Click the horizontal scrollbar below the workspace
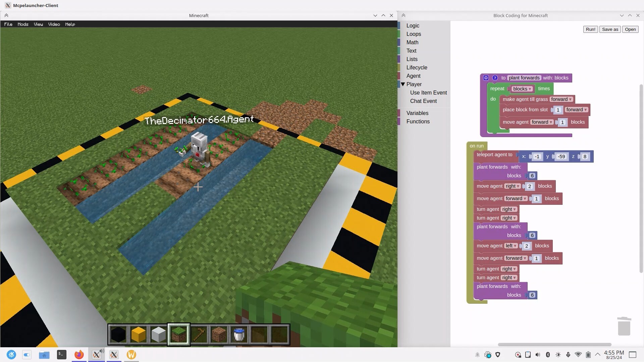The height and width of the screenshot is (362, 644). coord(555,344)
